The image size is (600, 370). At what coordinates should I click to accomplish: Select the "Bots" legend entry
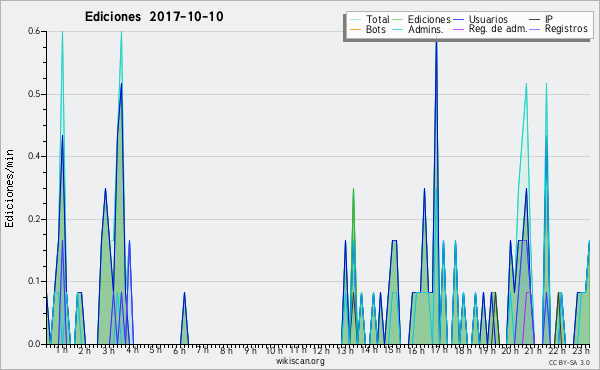click(375, 29)
